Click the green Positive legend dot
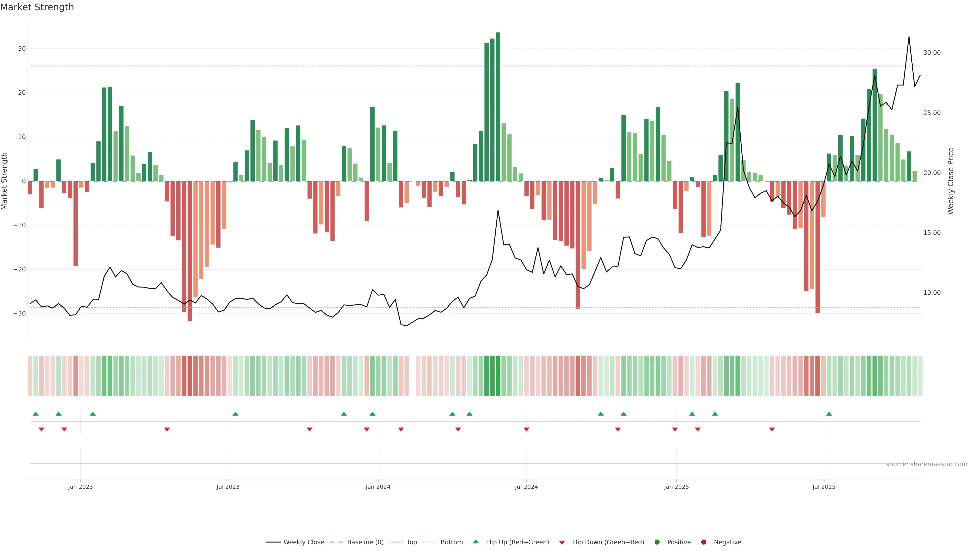 tap(657, 542)
